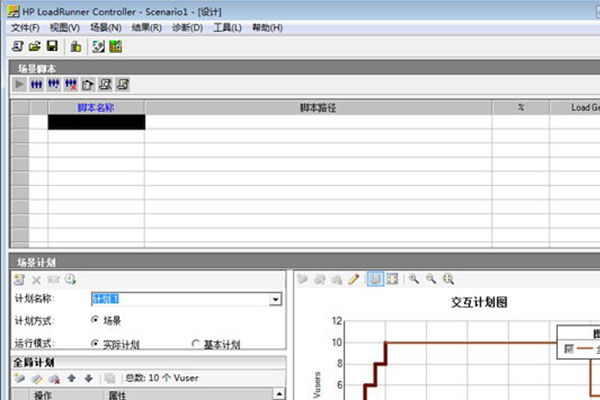Image resolution: width=600 pixels, height=400 pixels.
Task: Click the 脚本名称 column header
Action: click(x=96, y=108)
